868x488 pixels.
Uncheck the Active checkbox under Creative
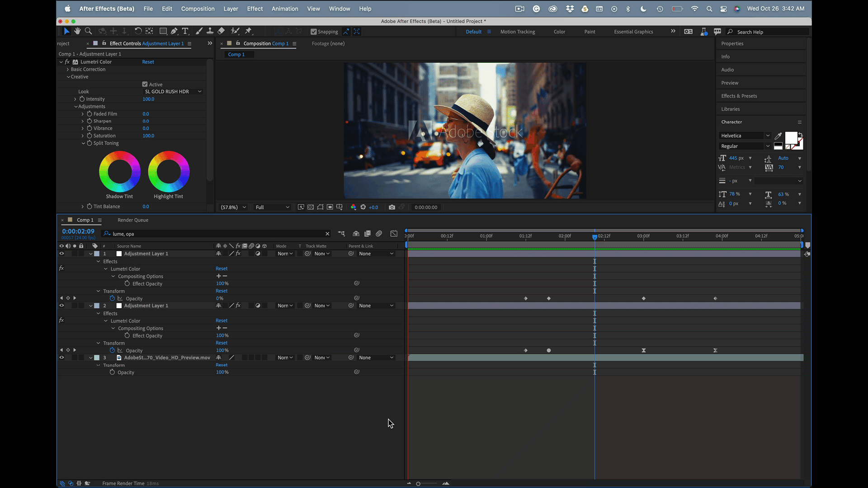(x=145, y=84)
